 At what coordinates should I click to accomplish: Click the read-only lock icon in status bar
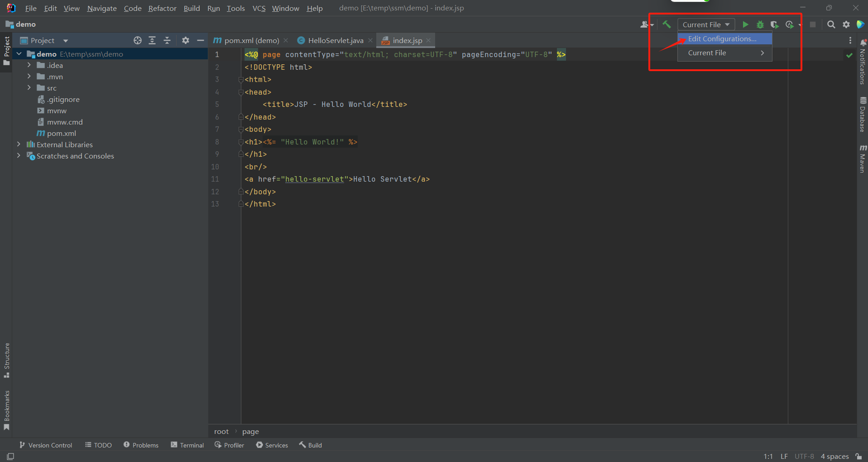coord(858,456)
